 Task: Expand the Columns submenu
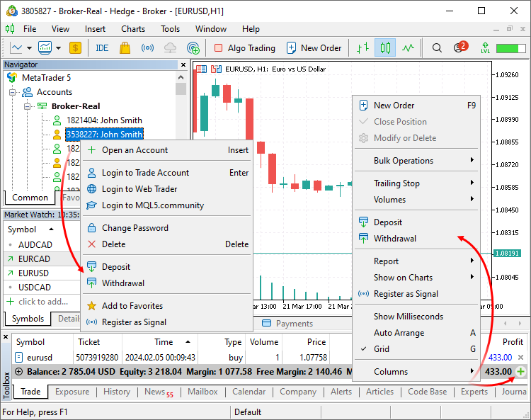pyautogui.click(x=417, y=372)
